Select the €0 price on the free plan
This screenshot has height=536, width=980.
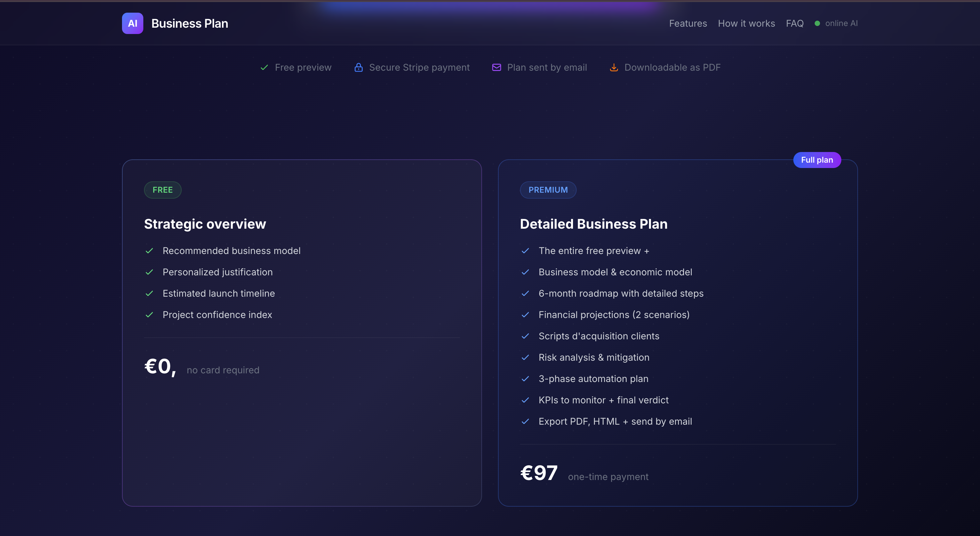(160, 366)
